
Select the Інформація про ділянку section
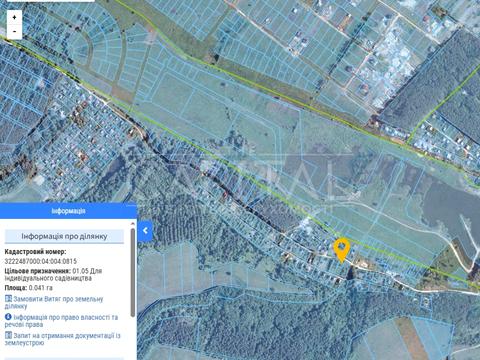tap(64, 236)
